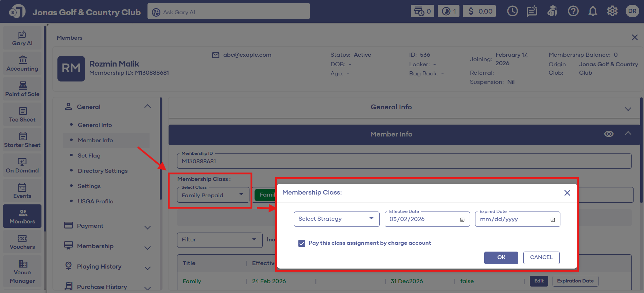644x293 pixels.
Task: Uncheck Pay this class assignment by charge account
Action: click(x=302, y=243)
